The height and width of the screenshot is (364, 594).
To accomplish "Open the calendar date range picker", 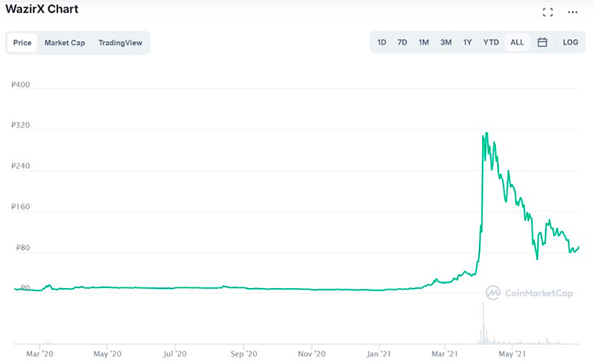I will [542, 43].
